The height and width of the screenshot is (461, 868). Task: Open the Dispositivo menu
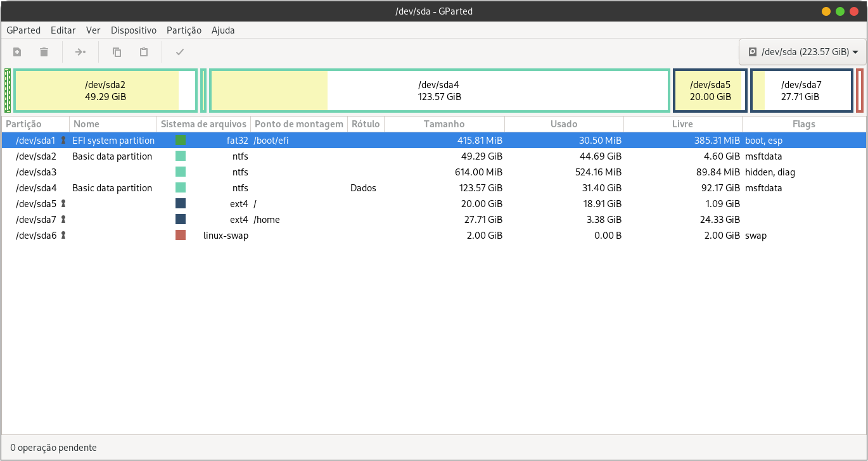[134, 30]
